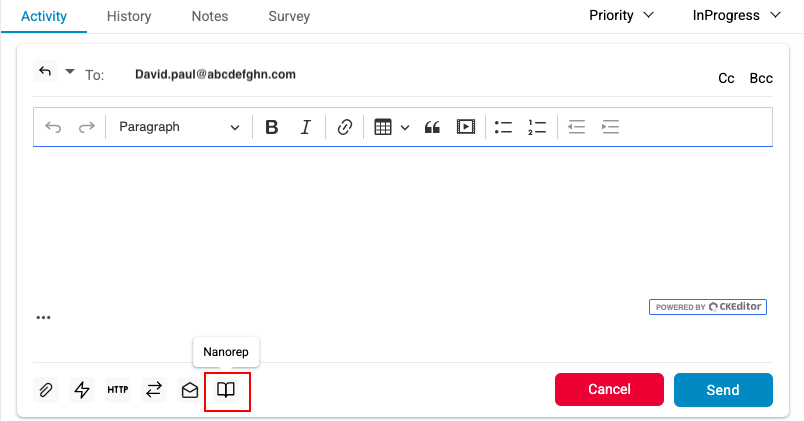Start a bulleted list
804x421 pixels.
click(503, 127)
